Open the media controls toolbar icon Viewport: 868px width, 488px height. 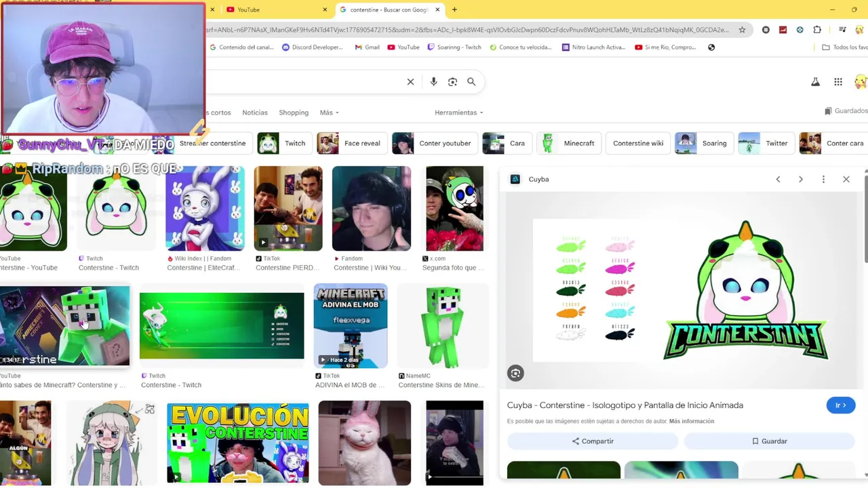coord(842,30)
